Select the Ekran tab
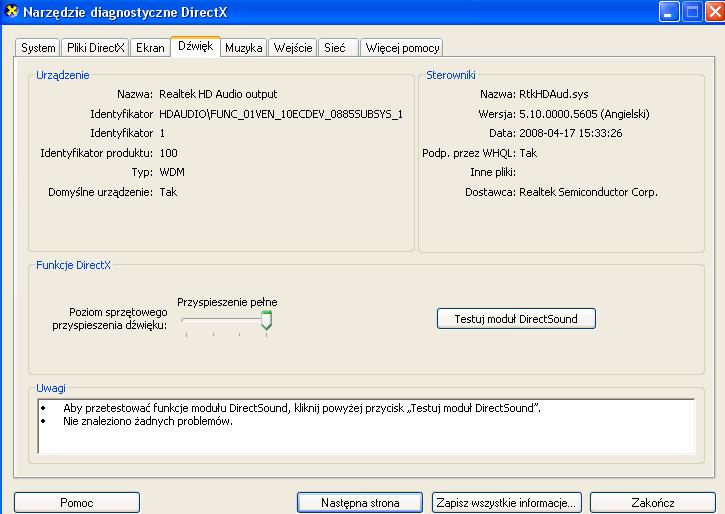 coord(150,48)
